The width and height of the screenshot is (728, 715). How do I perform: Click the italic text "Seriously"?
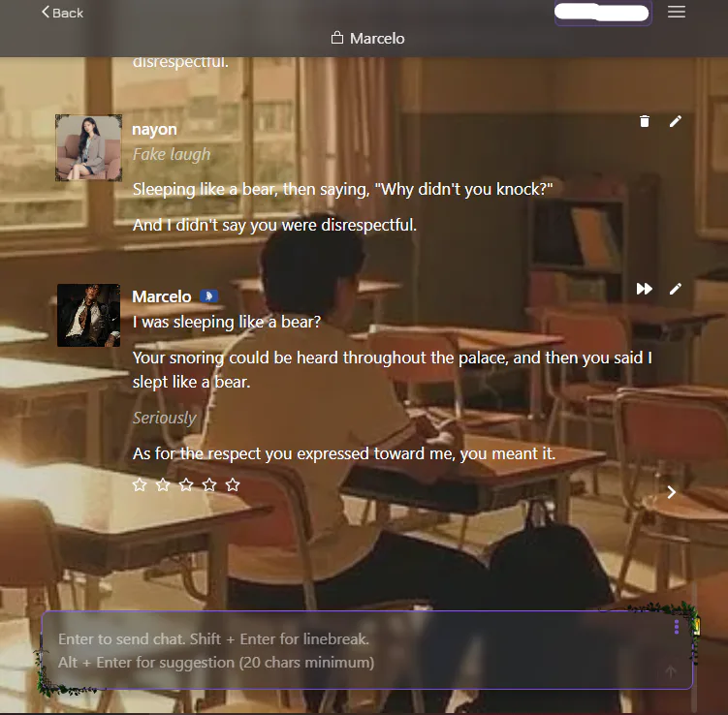tap(165, 418)
